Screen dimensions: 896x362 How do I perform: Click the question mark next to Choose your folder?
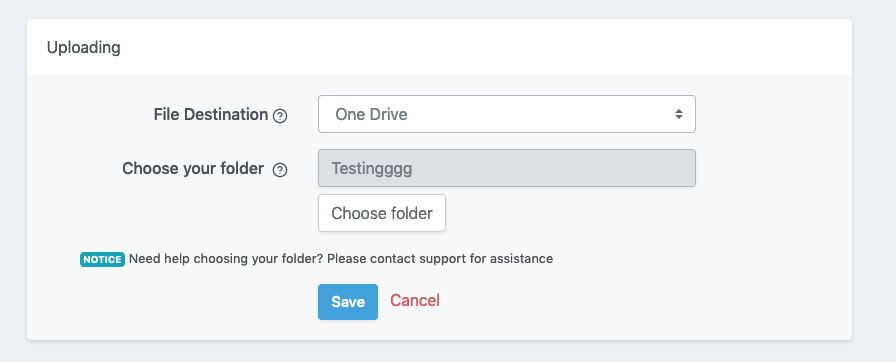click(280, 170)
